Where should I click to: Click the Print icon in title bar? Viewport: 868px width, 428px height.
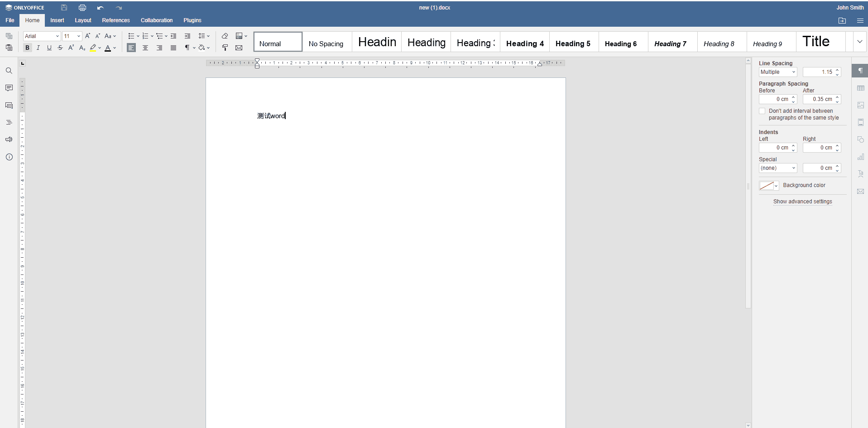point(82,8)
